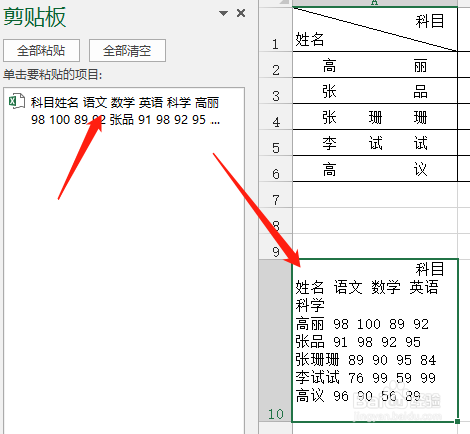
Task: Select row header 4
Action: click(276, 117)
